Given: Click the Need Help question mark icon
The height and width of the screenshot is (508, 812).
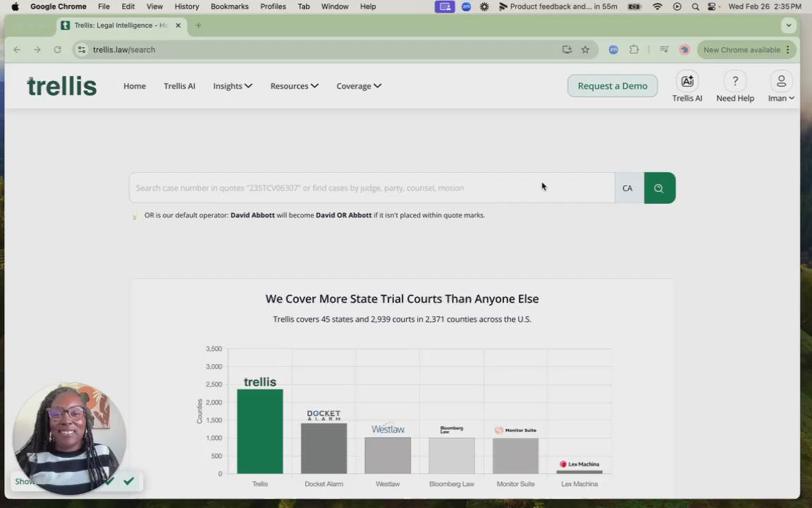Looking at the screenshot, I should pos(735,81).
